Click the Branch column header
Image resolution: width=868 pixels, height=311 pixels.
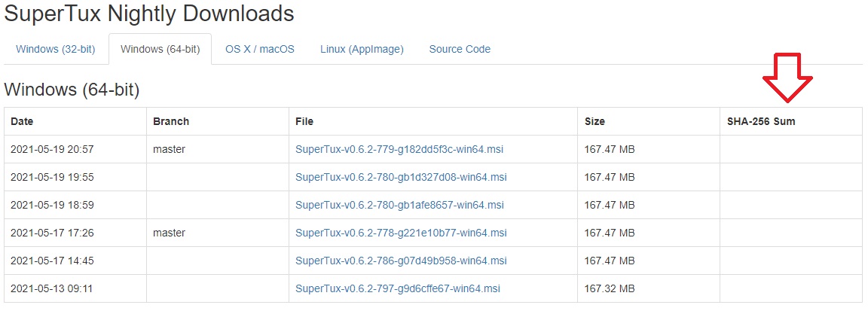click(x=171, y=121)
